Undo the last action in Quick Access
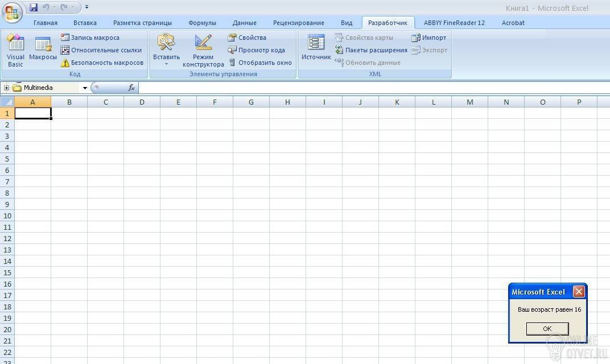This screenshot has width=610, height=364. pyautogui.click(x=46, y=7)
